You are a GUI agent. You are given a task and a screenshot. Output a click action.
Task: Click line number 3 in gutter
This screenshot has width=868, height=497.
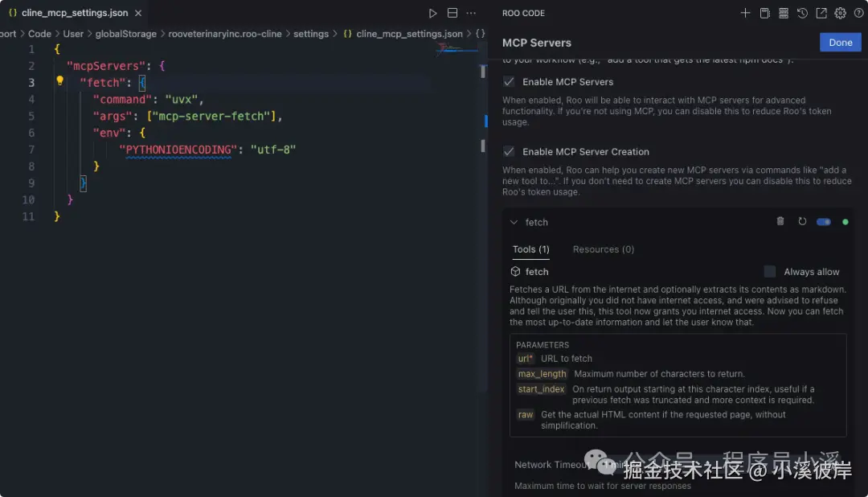(31, 83)
